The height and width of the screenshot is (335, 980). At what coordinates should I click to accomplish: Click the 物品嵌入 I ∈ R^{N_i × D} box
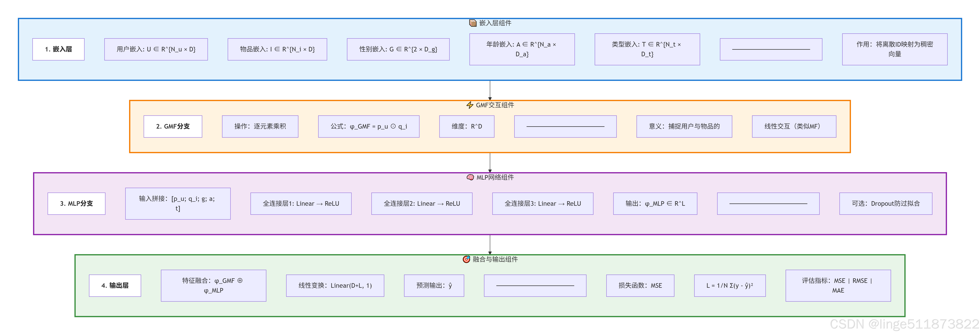coord(277,49)
